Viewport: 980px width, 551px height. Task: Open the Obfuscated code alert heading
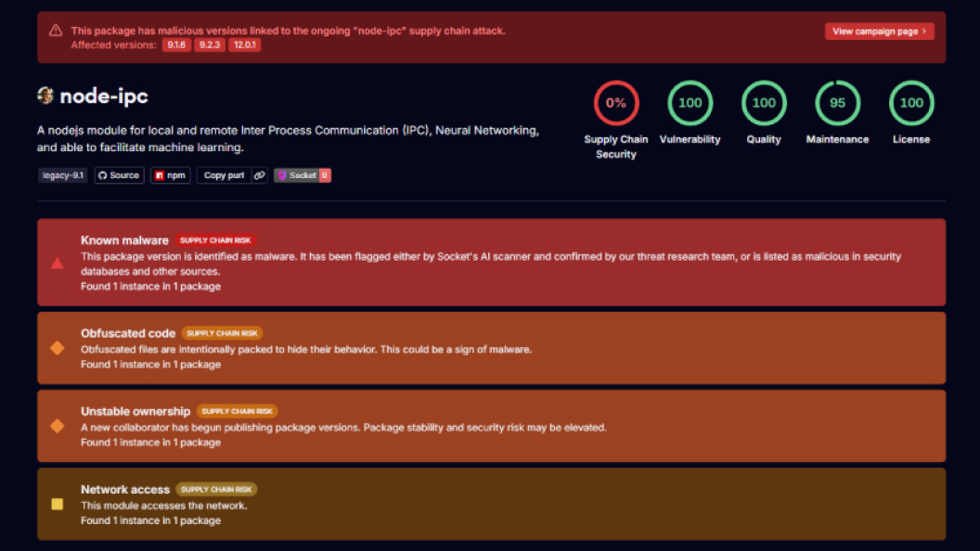pos(127,334)
